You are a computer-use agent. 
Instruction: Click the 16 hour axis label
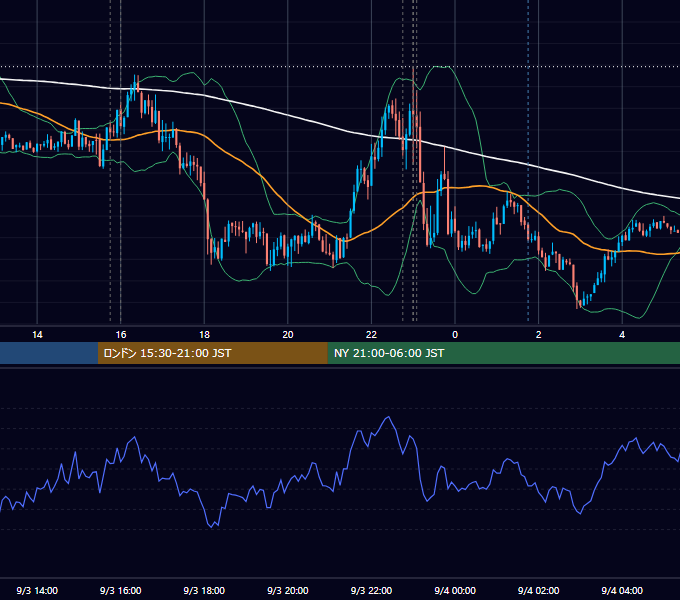pos(121,335)
